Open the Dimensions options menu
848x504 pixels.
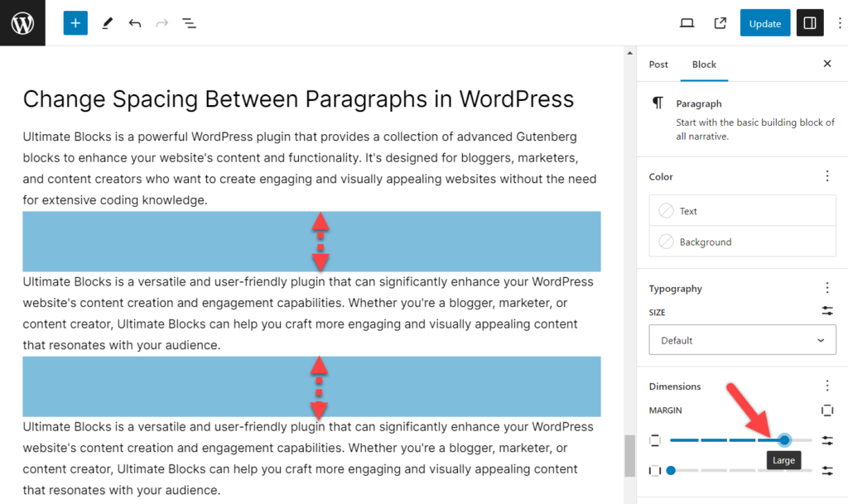pyautogui.click(x=826, y=385)
